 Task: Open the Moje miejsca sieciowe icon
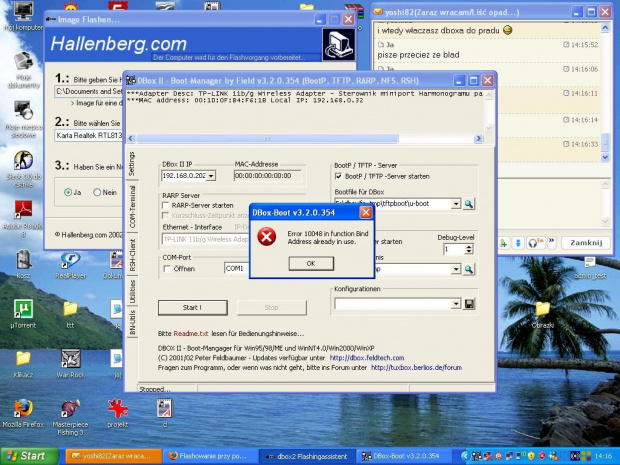[x=23, y=120]
